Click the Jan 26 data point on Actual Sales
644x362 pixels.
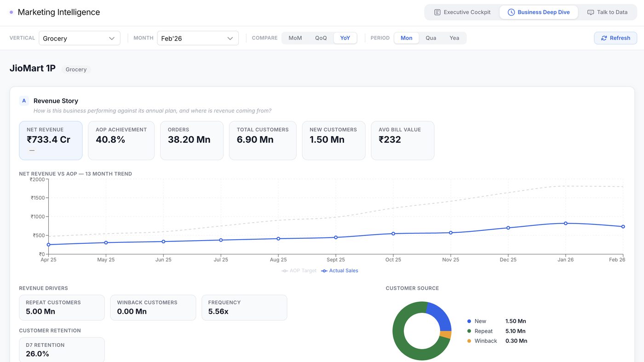tap(566, 223)
